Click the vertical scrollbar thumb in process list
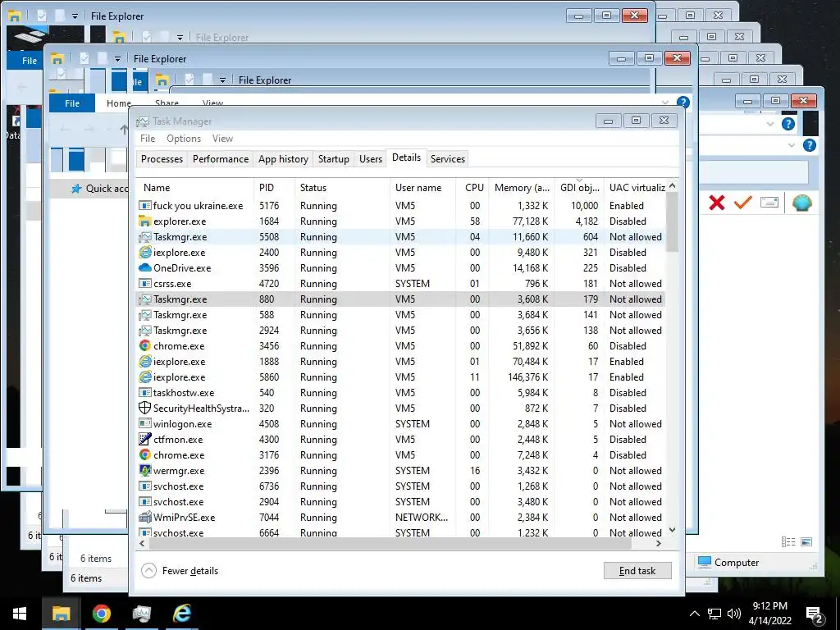The height and width of the screenshot is (630, 840). tap(673, 222)
